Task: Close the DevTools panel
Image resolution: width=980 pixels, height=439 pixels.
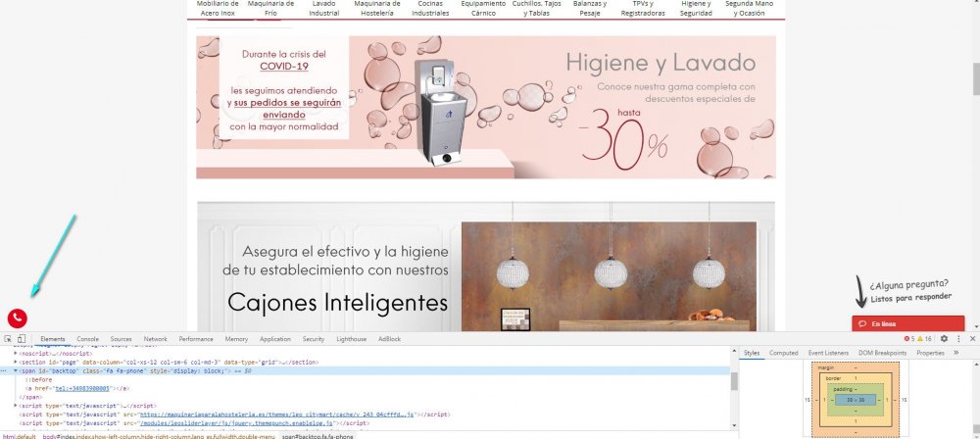Action: [972, 338]
